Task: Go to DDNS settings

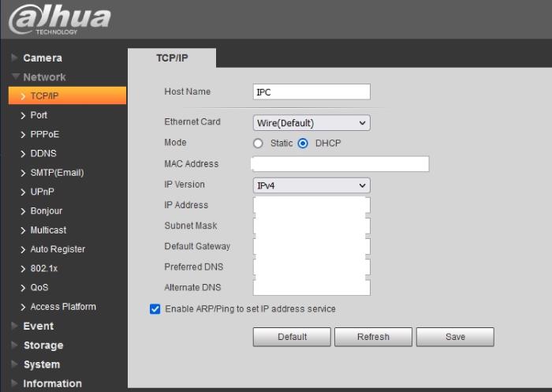Action: click(43, 154)
